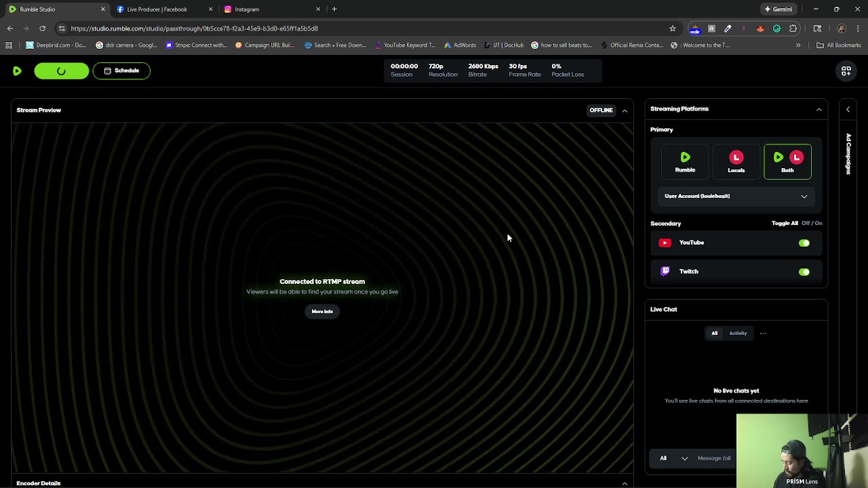Open the UT DocHub bookmark
The image size is (868, 488).
503,45
